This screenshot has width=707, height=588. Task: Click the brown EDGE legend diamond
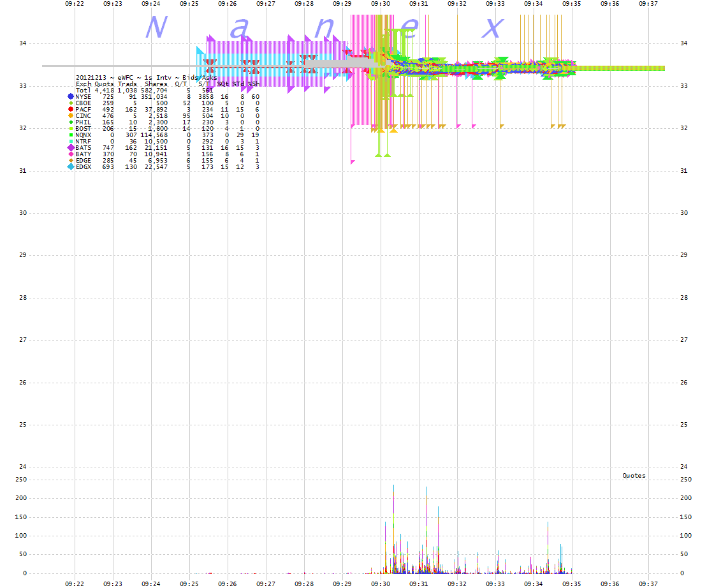(x=71, y=160)
